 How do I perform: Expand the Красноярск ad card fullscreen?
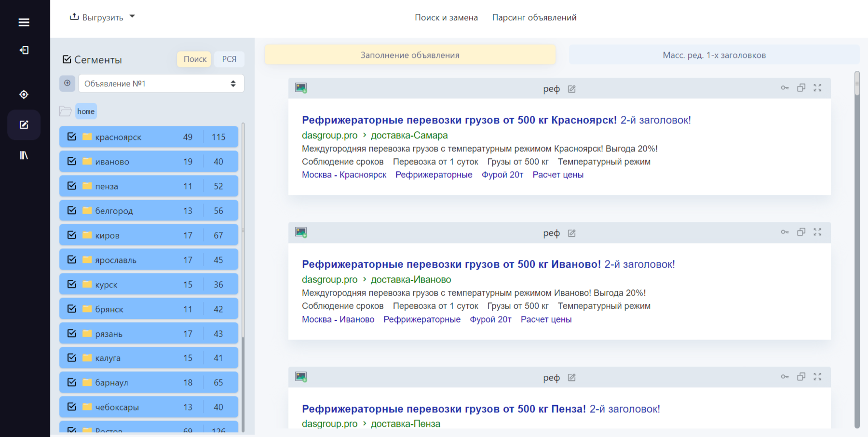click(817, 88)
